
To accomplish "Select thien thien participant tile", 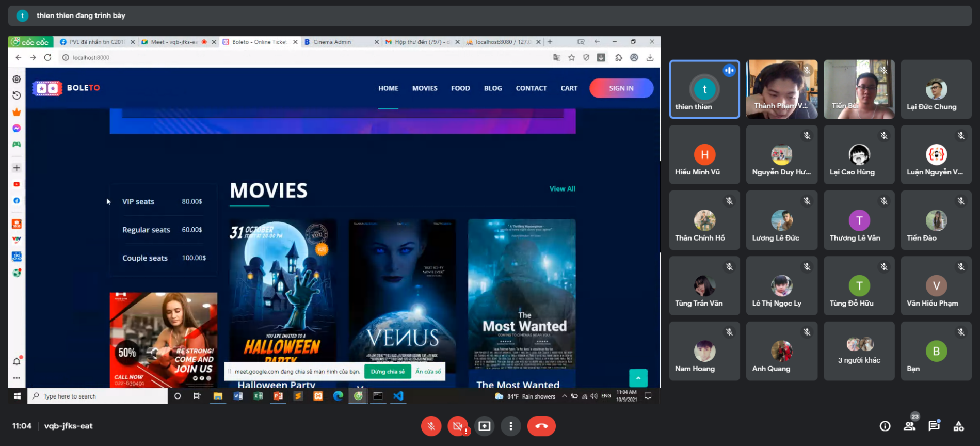I will pos(704,89).
